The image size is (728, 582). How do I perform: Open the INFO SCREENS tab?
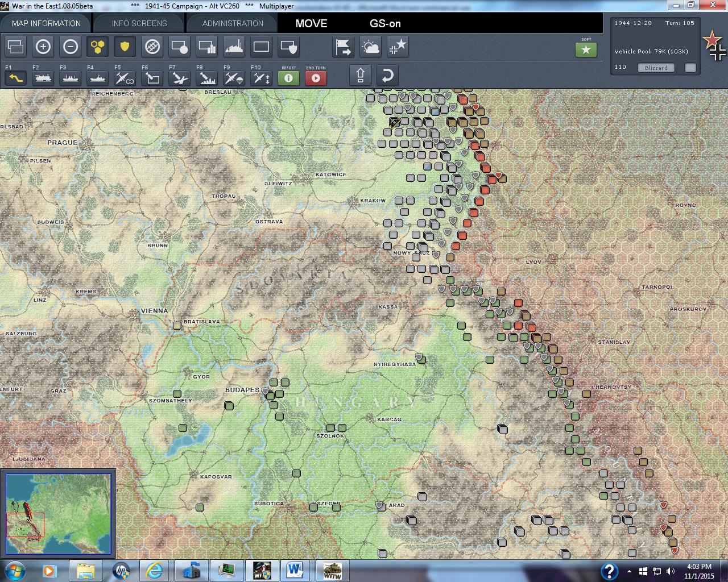139,23
